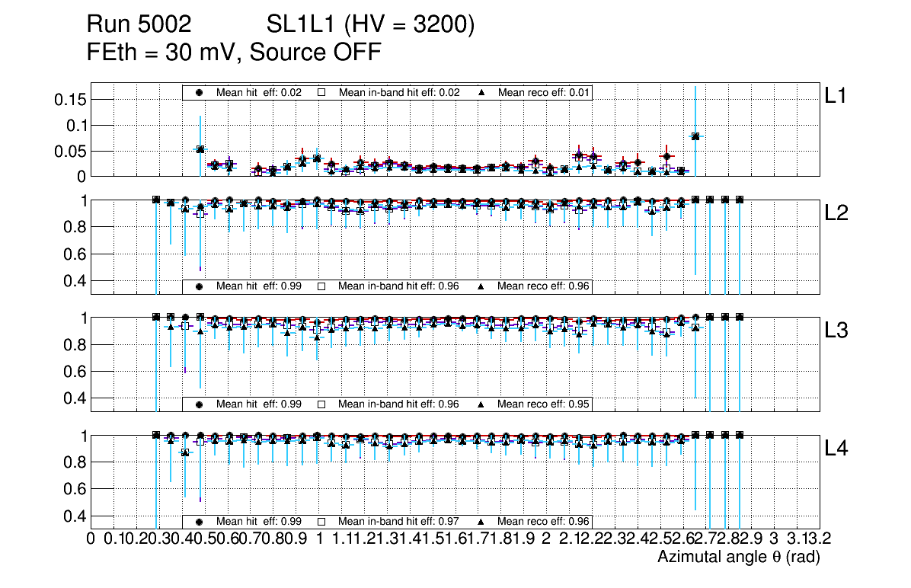Select the L2 panel label
911x588 pixels.
836,213
